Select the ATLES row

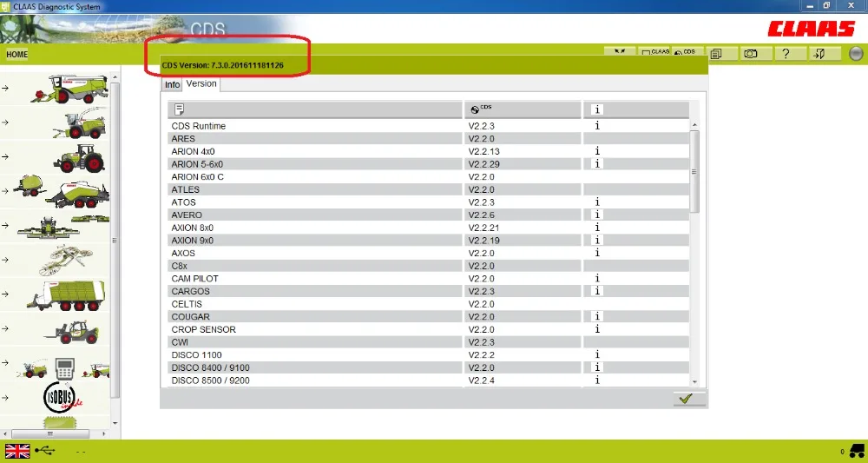tap(429, 189)
